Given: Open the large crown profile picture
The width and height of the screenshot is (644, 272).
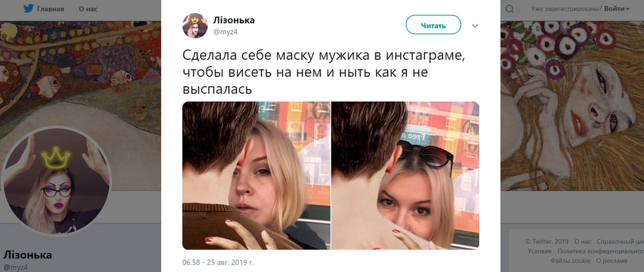Looking at the screenshot, I should click(56, 180).
